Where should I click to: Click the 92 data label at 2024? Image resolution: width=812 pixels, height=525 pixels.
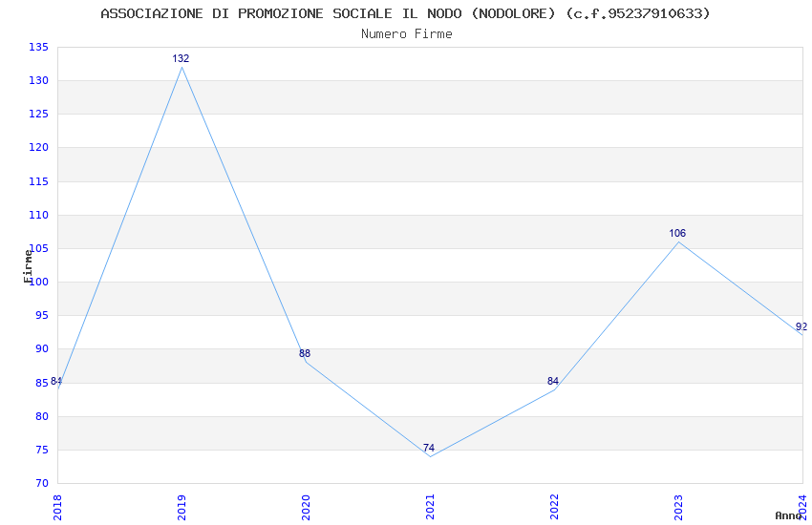(801, 326)
